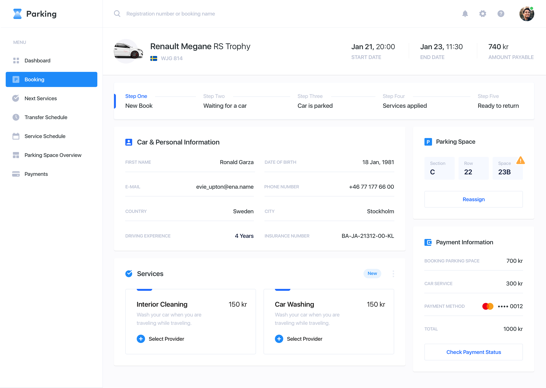Viewport: 546px width, 388px height.
Task: Click the Dashboard grid icon
Action: (x=16, y=61)
